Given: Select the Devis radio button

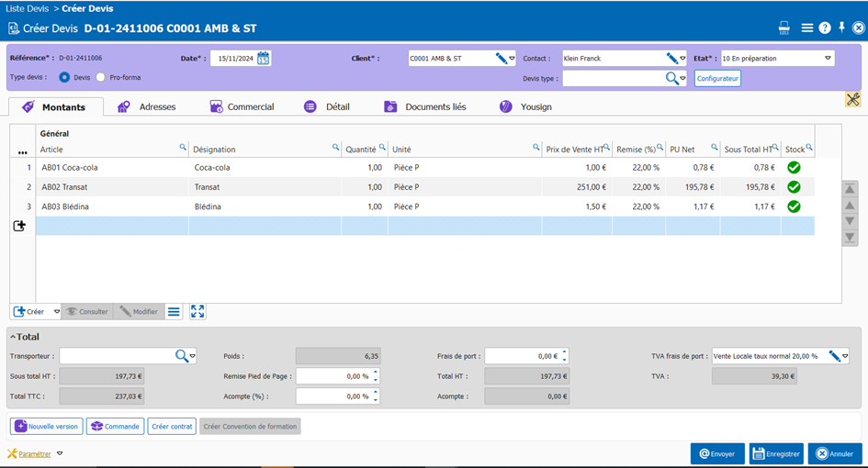Looking at the screenshot, I should [x=65, y=78].
